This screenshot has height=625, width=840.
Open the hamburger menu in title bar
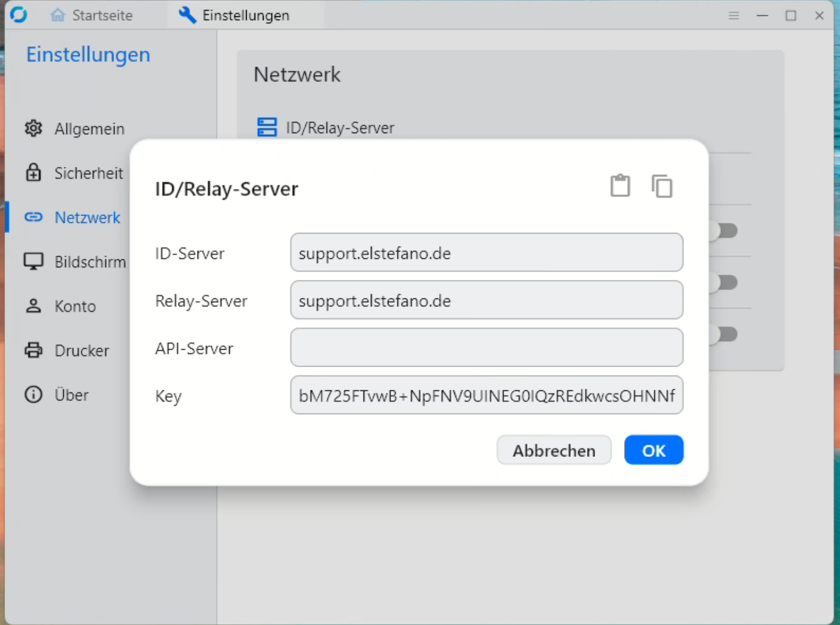point(733,15)
